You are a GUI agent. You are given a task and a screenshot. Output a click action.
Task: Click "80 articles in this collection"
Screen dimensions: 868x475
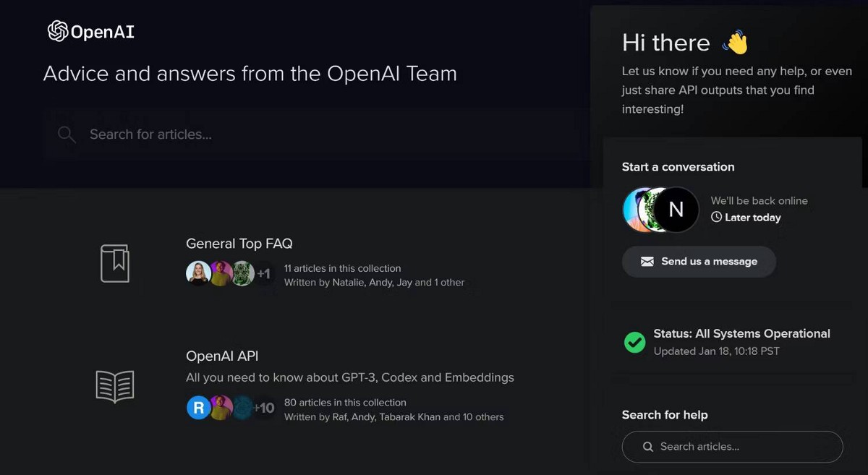[345, 403]
